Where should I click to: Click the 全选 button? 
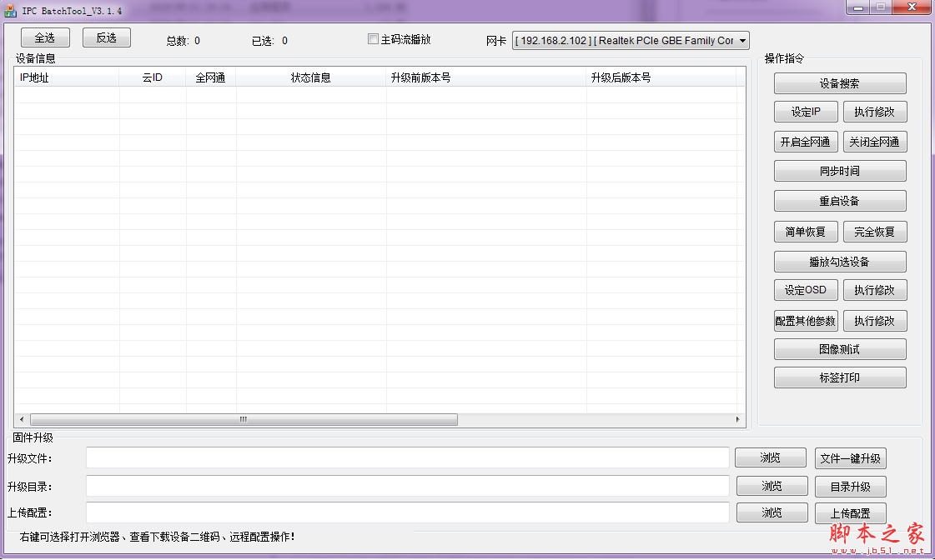45,37
